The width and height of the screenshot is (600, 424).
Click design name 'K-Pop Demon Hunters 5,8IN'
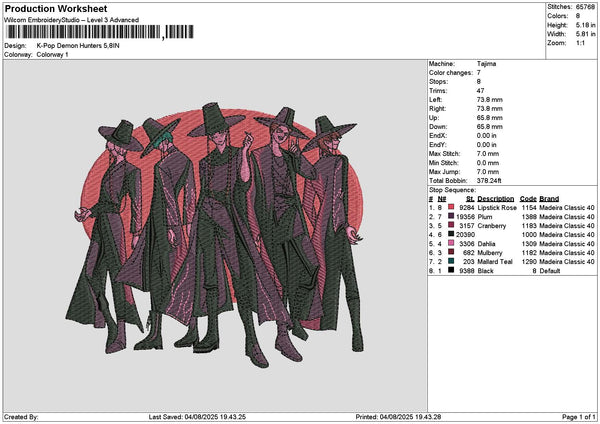tap(78, 46)
